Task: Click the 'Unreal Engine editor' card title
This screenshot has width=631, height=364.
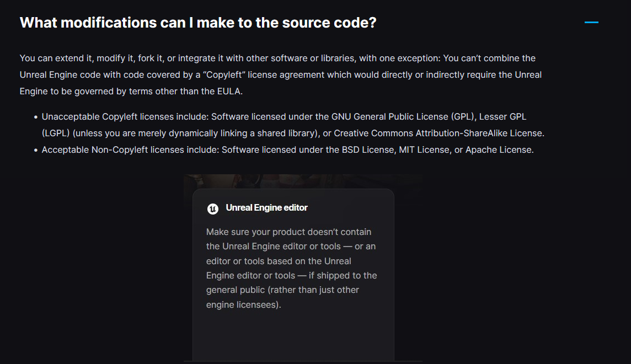Action: click(266, 207)
